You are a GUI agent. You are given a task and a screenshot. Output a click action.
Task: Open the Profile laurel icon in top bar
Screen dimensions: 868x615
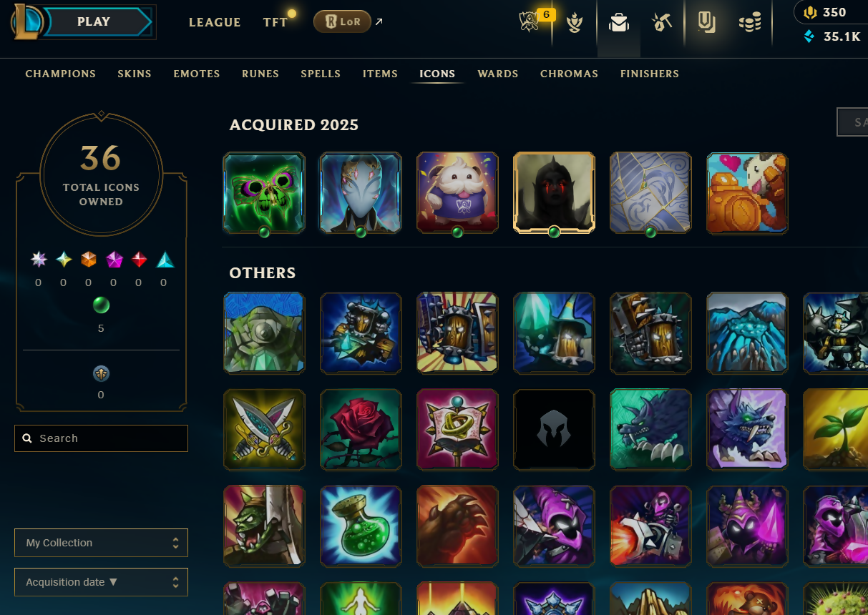[x=575, y=24]
